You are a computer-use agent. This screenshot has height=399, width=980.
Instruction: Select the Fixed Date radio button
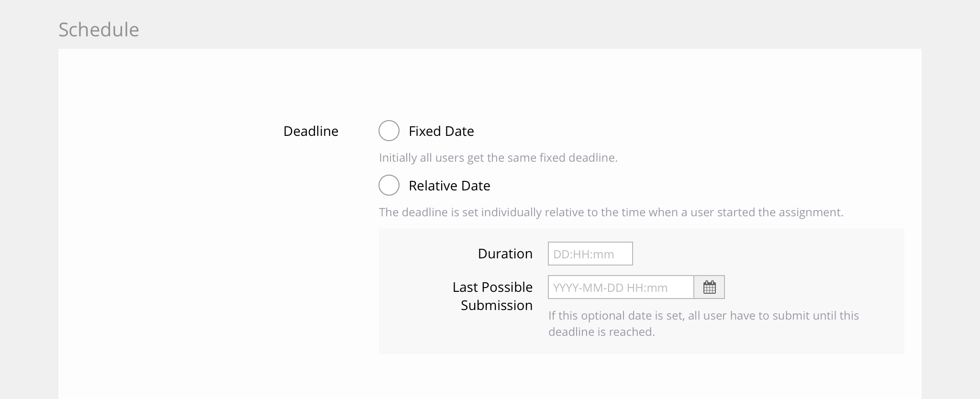[389, 131]
